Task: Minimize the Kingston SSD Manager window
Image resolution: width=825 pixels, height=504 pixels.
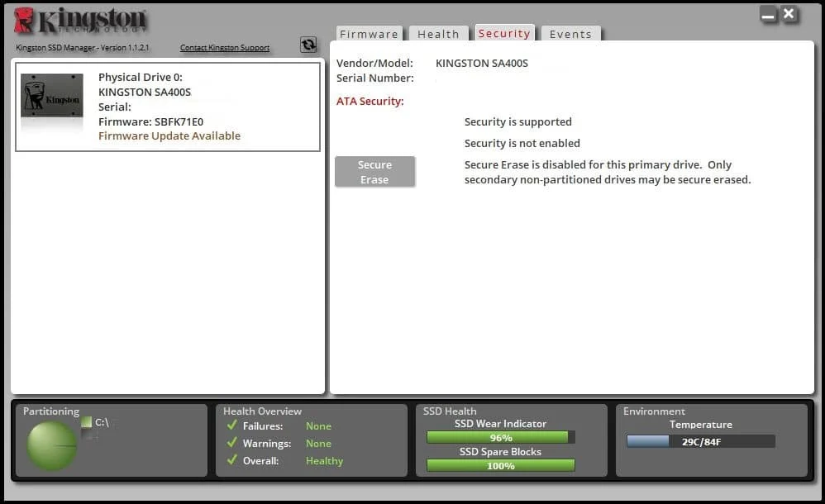Action: [769, 16]
